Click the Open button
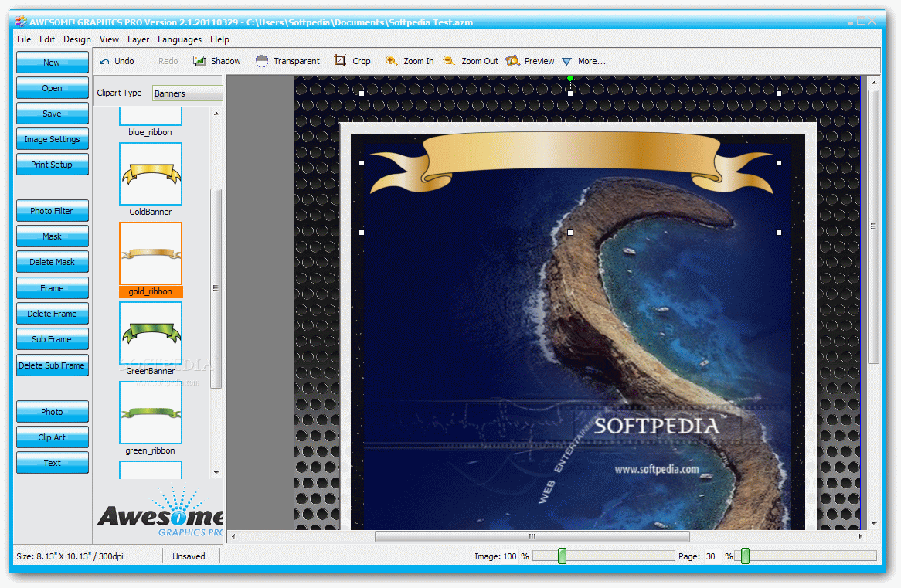901x588 pixels. coord(53,88)
